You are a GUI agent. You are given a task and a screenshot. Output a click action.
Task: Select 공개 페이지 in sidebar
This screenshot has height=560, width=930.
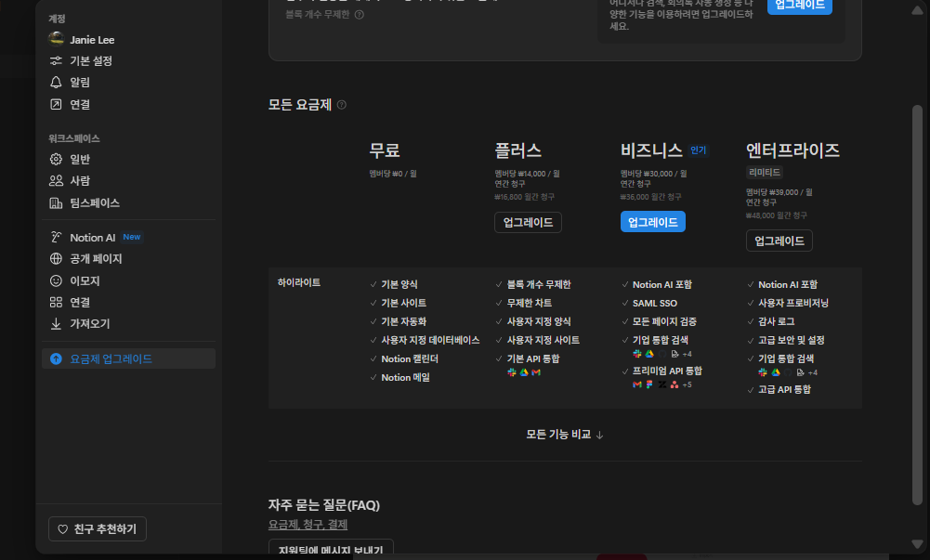[129, 258]
